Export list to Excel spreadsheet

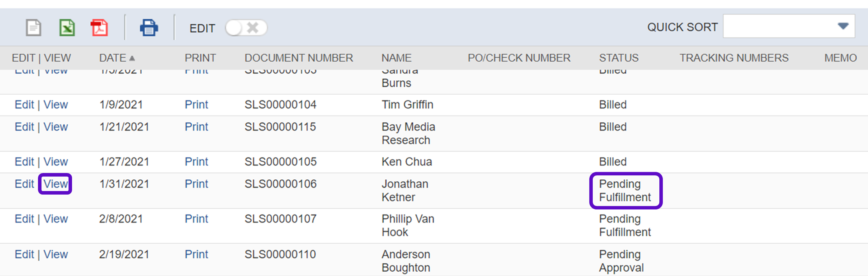point(67,28)
